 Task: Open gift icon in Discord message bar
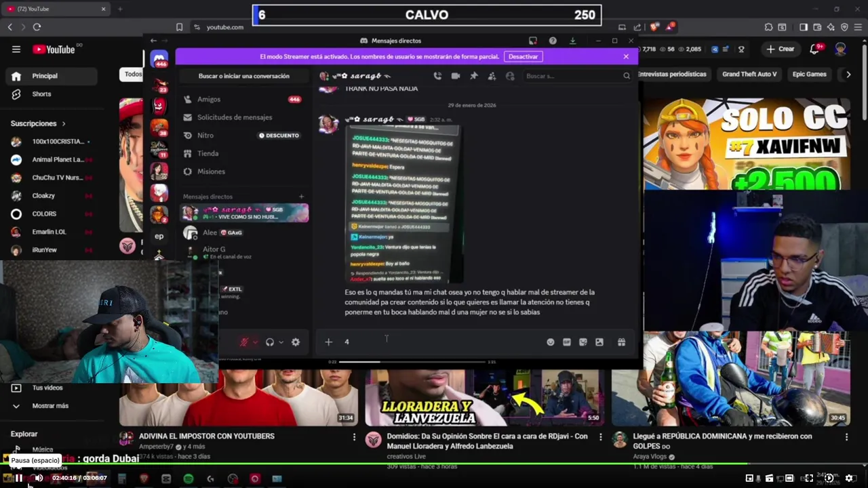[x=621, y=342]
